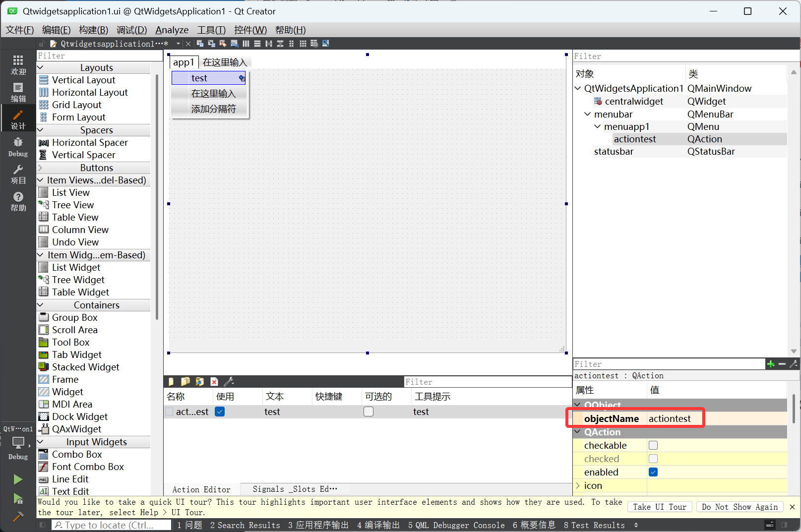801x532 pixels.
Task: Open the Welcome (欢迎) mode
Action: [18, 65]
